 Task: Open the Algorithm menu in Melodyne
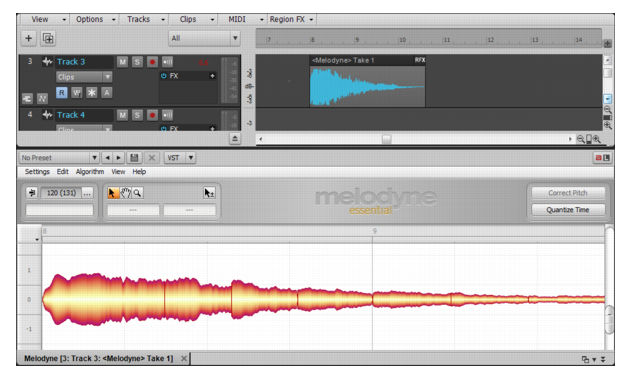90,171
